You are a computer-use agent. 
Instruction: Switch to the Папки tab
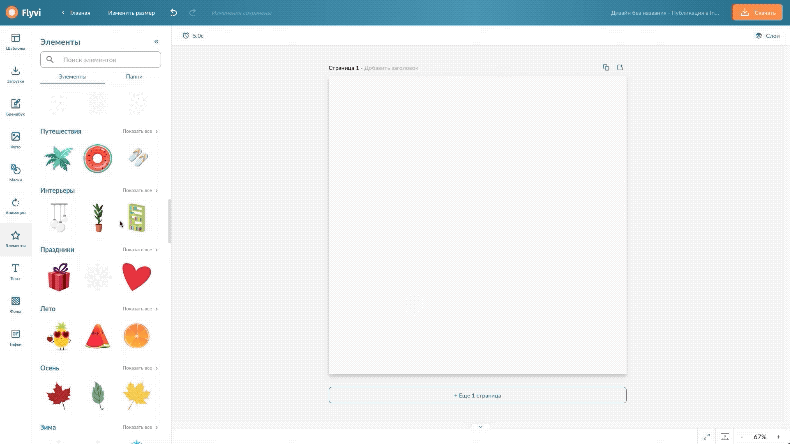134,77
